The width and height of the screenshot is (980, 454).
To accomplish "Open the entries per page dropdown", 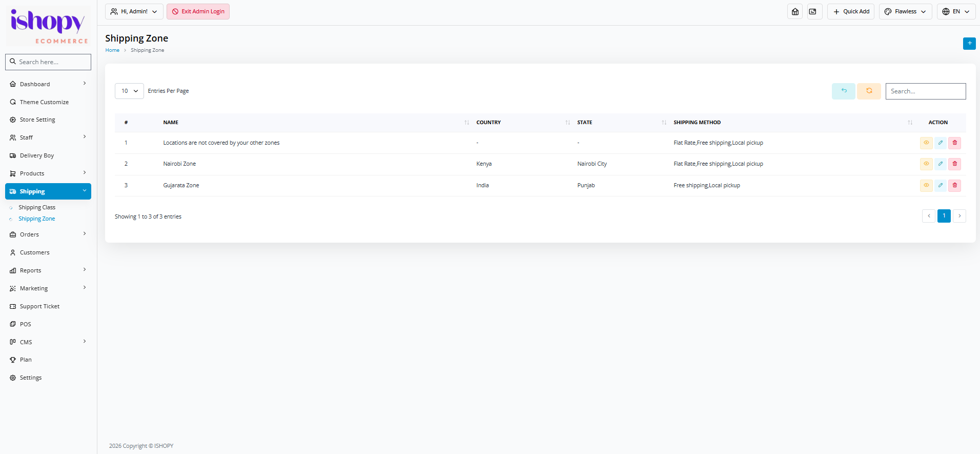I will tap(129, 91).
